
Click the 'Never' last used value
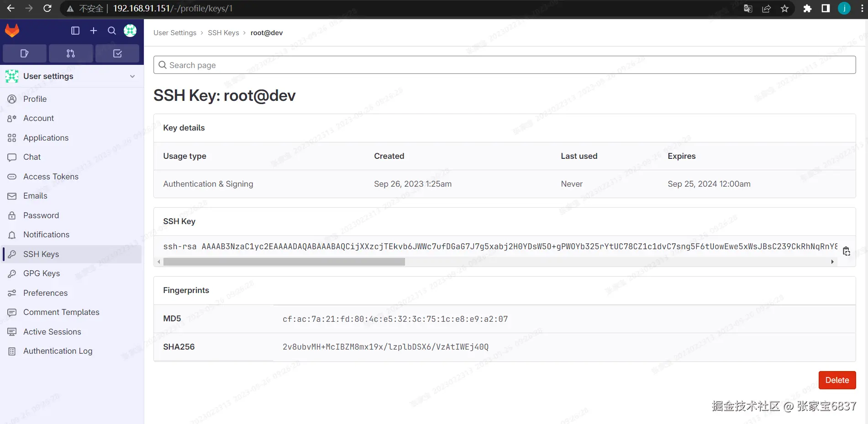[572, 184]
